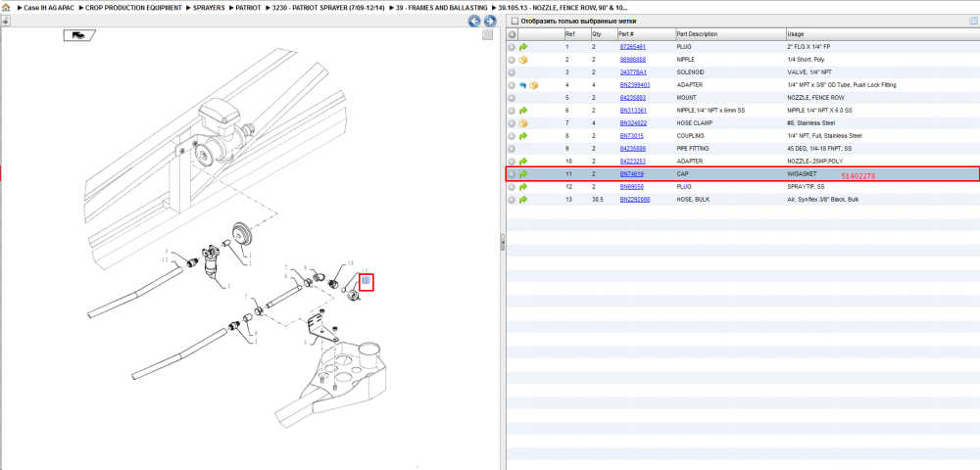980x470 pixels.
Task: Open part number 84235886 link
Action: point(632,149)
